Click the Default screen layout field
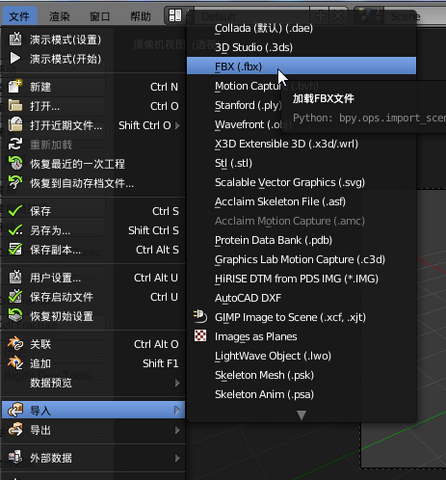The width and height of the screenshot is (446, 480). point(252,16)
